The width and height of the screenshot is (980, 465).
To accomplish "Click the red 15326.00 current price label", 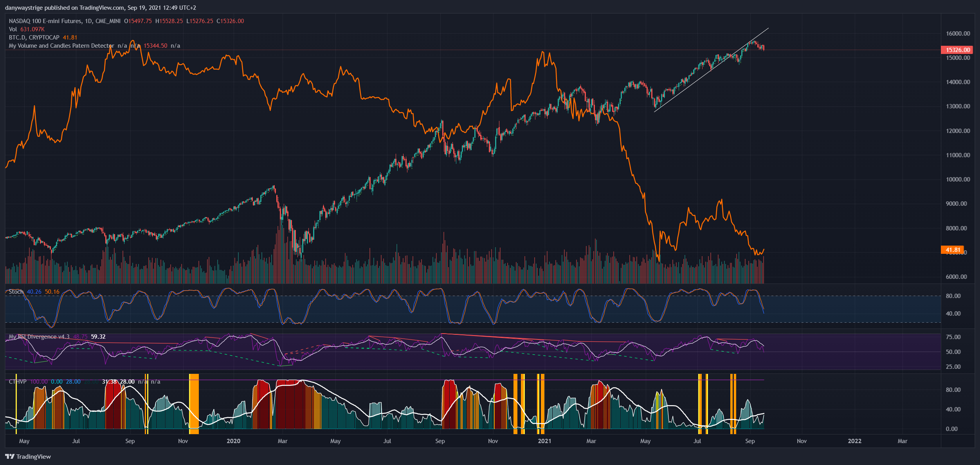I will pos(958,50).
